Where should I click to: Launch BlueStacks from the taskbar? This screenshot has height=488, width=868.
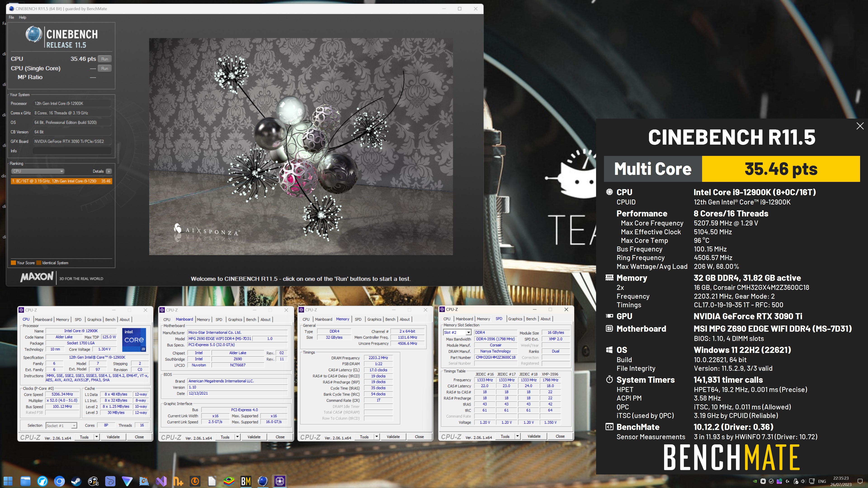(x=229, y=481)
